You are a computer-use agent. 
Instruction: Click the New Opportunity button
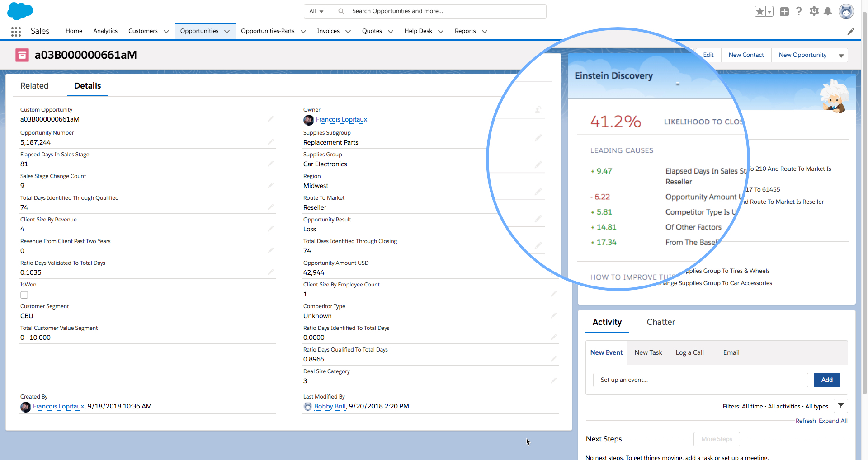click(802, 55)
